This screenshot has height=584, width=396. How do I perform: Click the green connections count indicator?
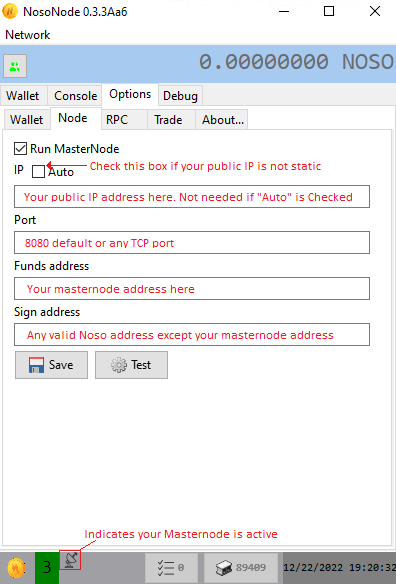point(47,568)
